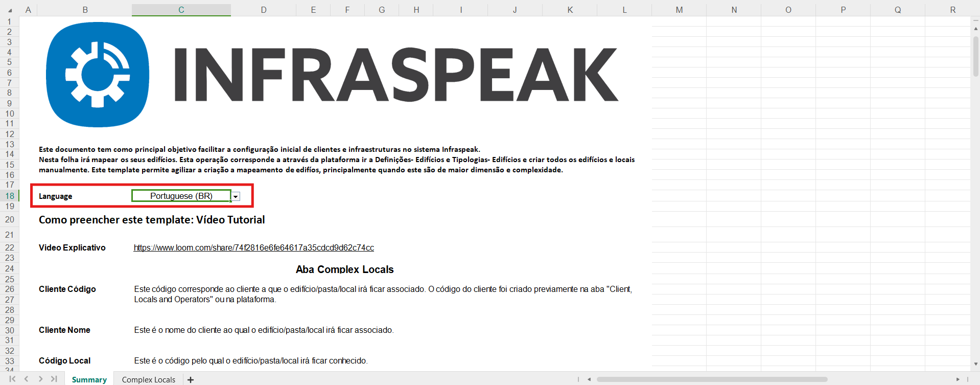This screenshot has height=385, width=980.
Task: Select column C header
Action: pyautogui.click(x=181, y=10)
